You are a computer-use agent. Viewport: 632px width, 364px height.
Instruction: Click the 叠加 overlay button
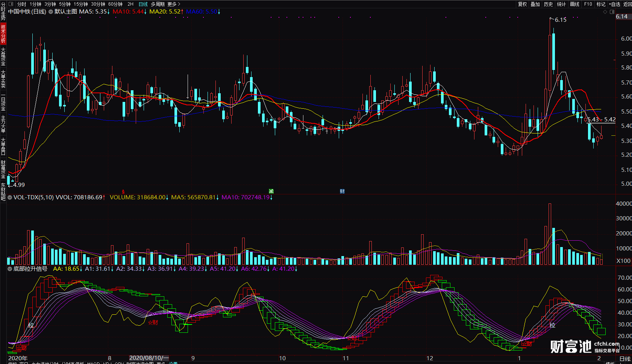coord(535,4)
